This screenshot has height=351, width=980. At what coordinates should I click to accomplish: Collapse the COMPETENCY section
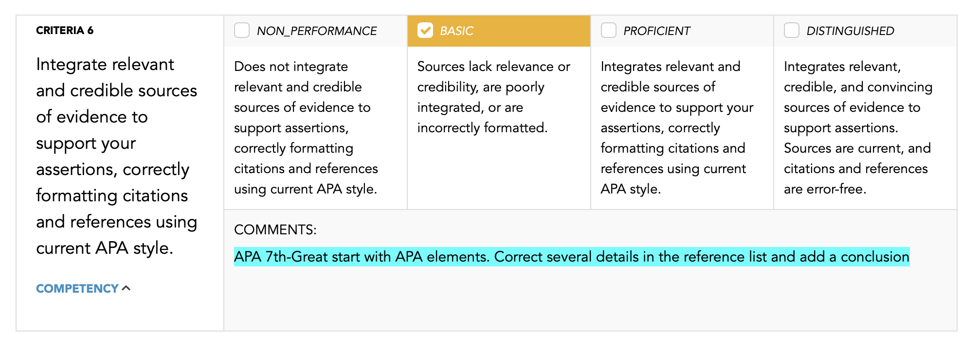83,288
